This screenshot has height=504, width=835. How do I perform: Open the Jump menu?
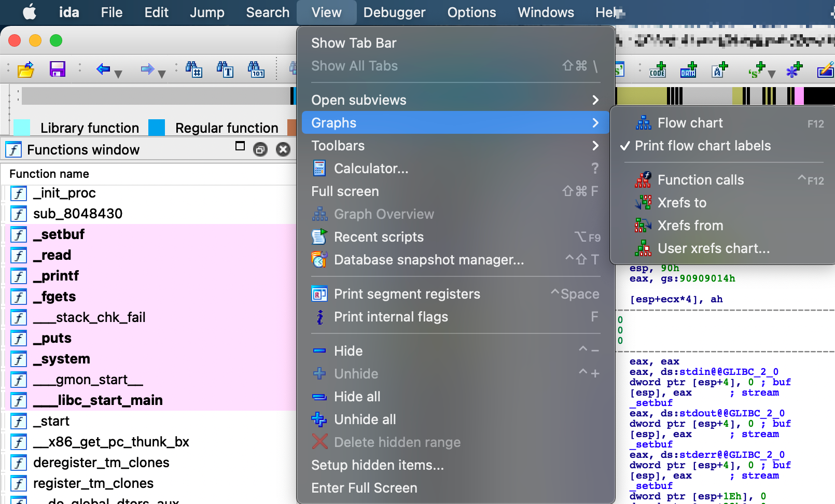[x=207, y=12]
